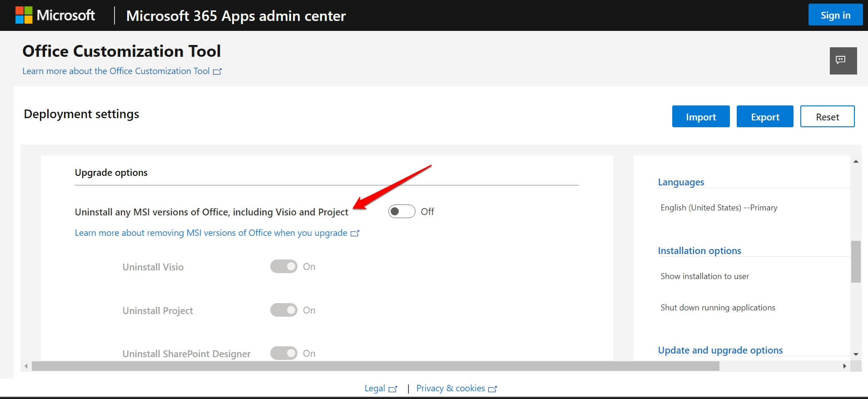
Task: Select Show installation to user entry
Action: click(704, 276)
